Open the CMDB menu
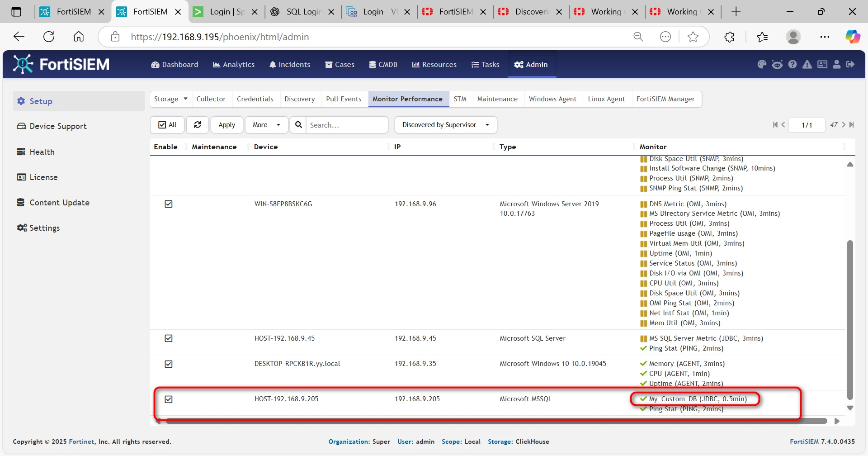 tap(383, 64)
